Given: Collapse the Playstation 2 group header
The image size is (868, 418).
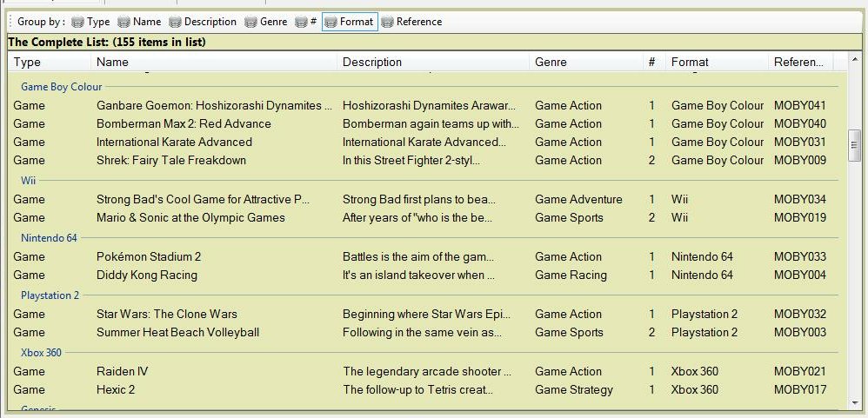Looking at the screenshot, I should (x=50, y=295).
